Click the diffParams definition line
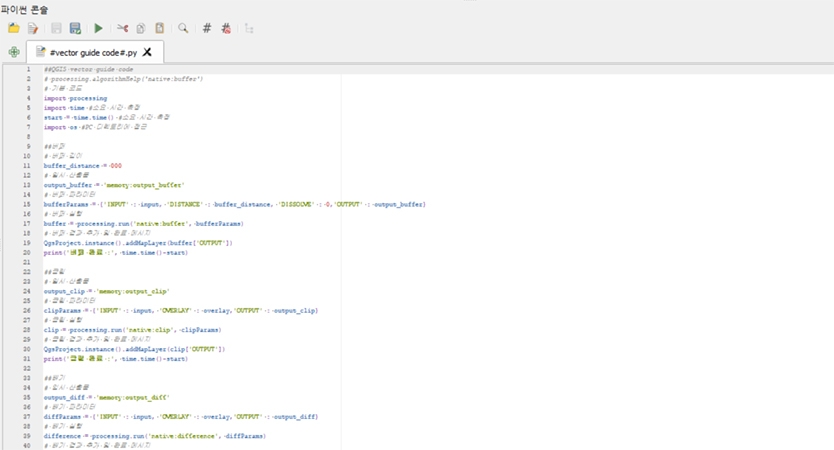834x450 pixels. [x=181, y=417]
